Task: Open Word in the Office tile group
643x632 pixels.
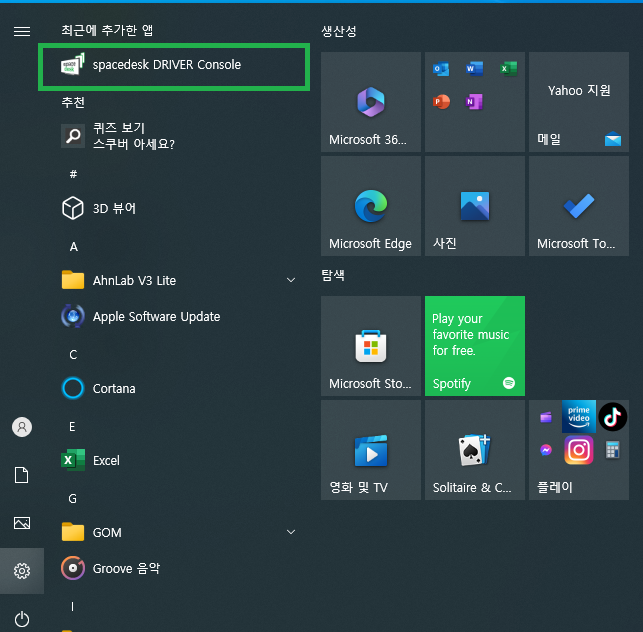Action: click(474, 68)
